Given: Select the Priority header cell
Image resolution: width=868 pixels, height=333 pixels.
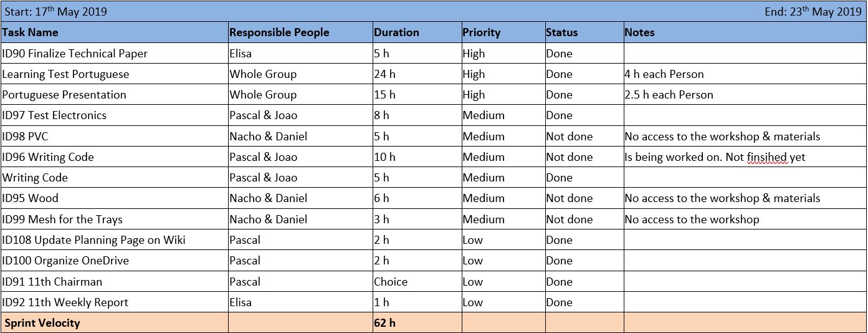Looking at the screenshot, I should tap(481, 32).
